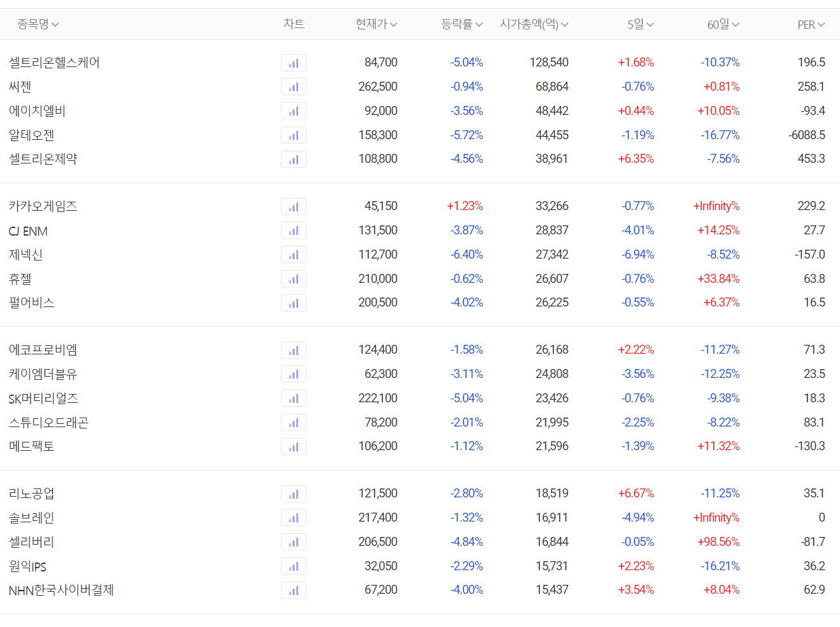Open chart icon for 씨젠
The width and height of the screenshot is (840, 627).
(294, 87)
